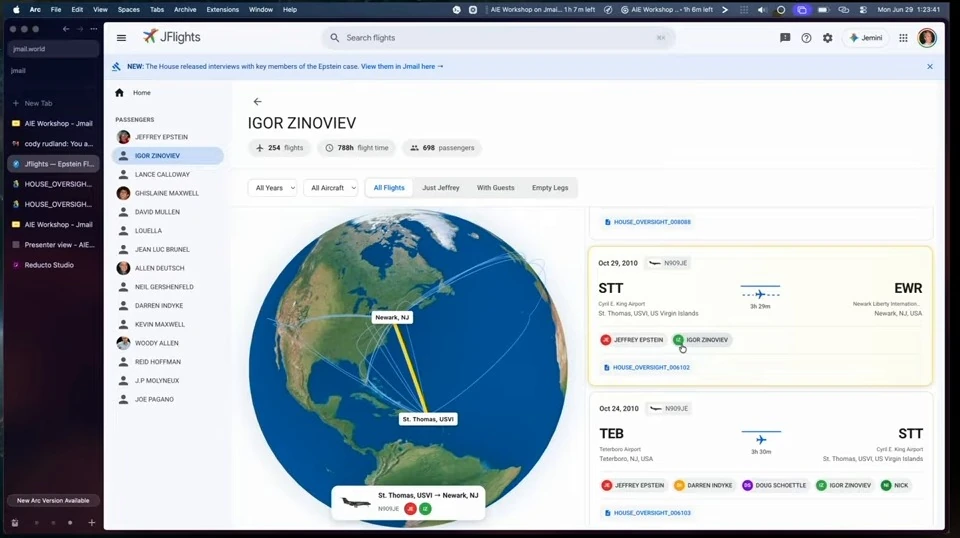
Task: Open the hamburger main menu
Action: 121,38
